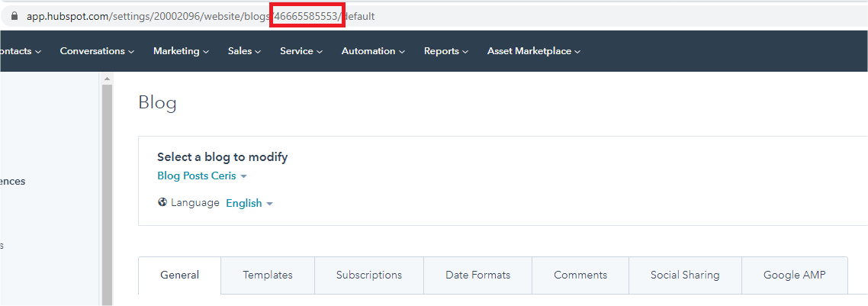
Task: Open the Subscriptions tab
Action: pos(369,275)
